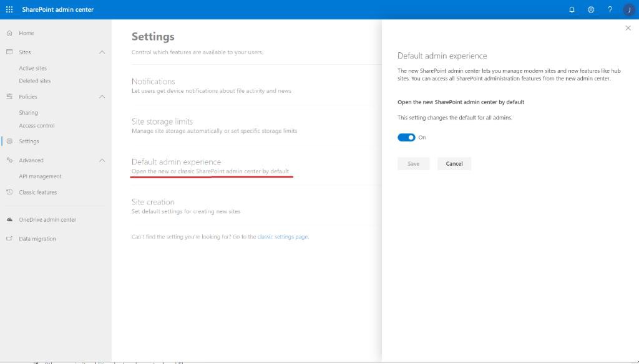Click 'Set default settings for creating' description
639x364 pixels.
coord(186,212)
